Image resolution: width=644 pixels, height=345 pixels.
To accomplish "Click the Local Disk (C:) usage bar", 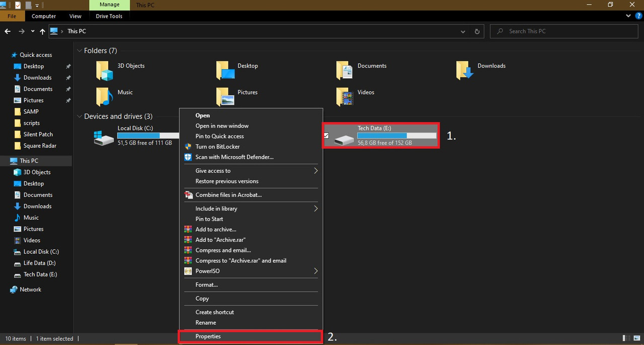I will (x=148, y=135).
